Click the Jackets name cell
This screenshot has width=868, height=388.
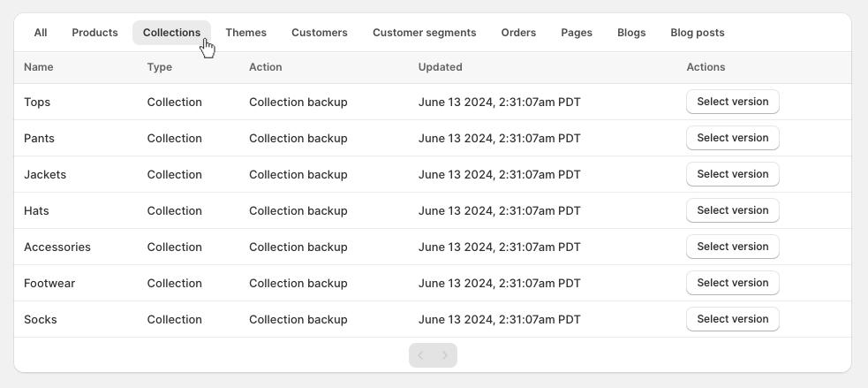pos(45,175)
